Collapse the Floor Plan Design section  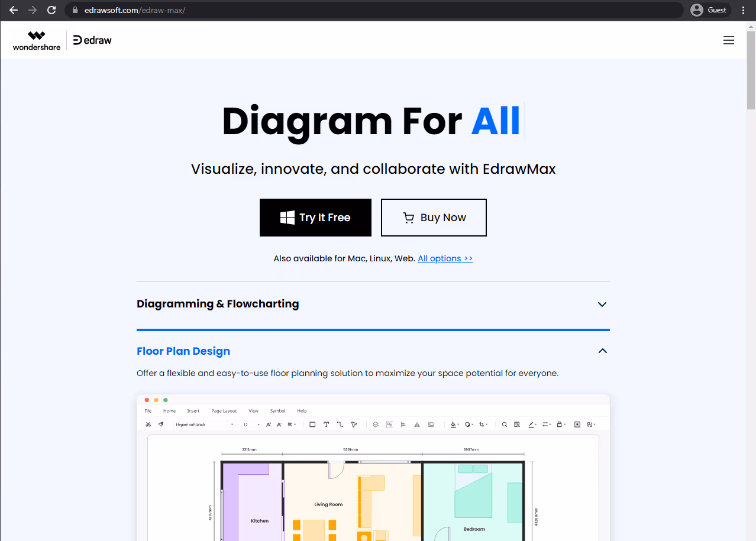pos(373,351)
